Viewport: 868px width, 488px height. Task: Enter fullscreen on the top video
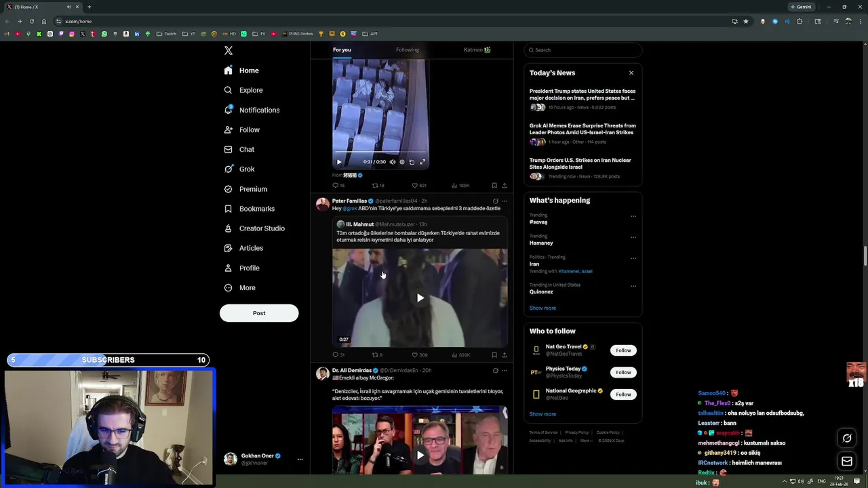(422, 162)
